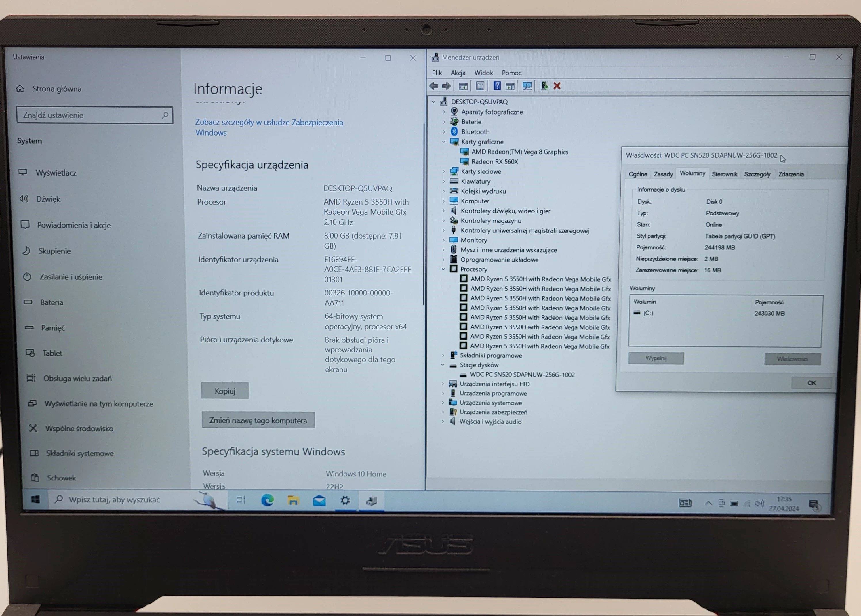Open the news and interests taskbar icon
Image resolution: width=861 pixels, height=616 pixels.
685,503
